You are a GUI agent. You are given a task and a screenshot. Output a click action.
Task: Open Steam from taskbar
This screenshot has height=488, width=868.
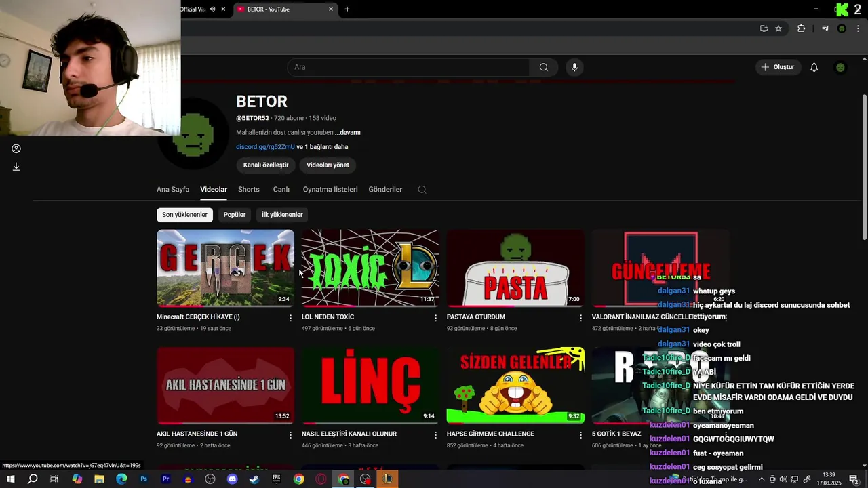(254, 479)
